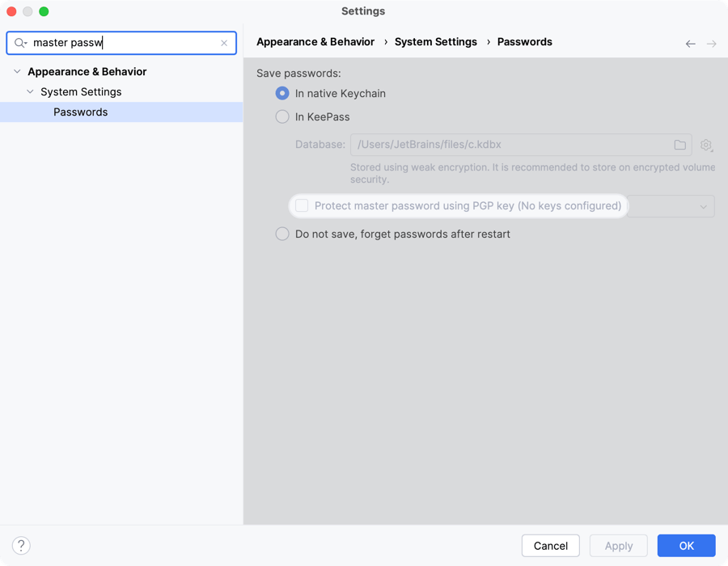Click inside the Database path field
The width and height of the screenshot is (728, 566).
510,145
